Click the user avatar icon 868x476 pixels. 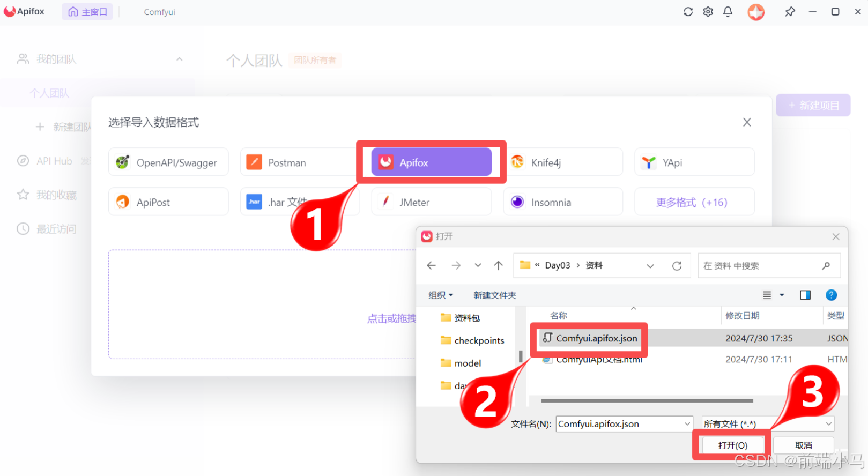point(756,12)
